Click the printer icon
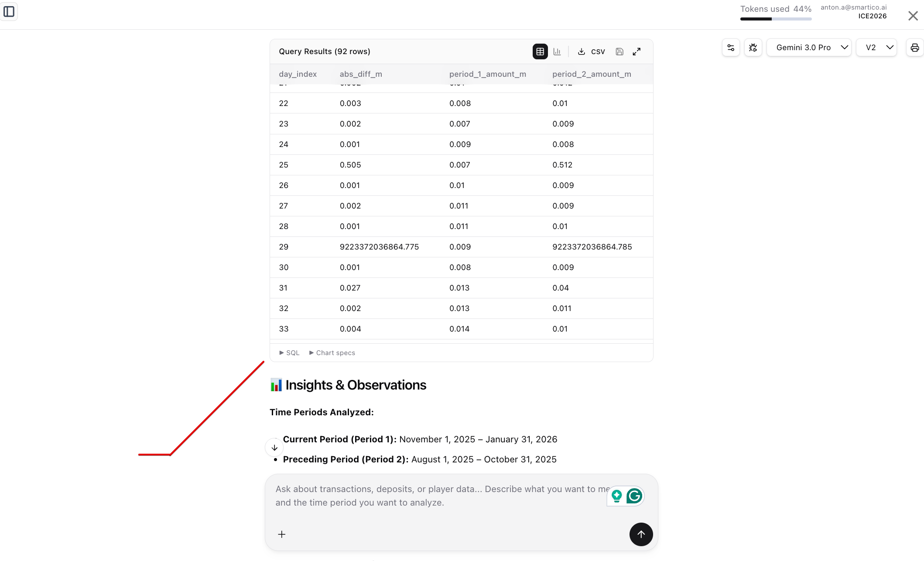The height and width of the screenshot is (561, 924). tap(915, 48)
